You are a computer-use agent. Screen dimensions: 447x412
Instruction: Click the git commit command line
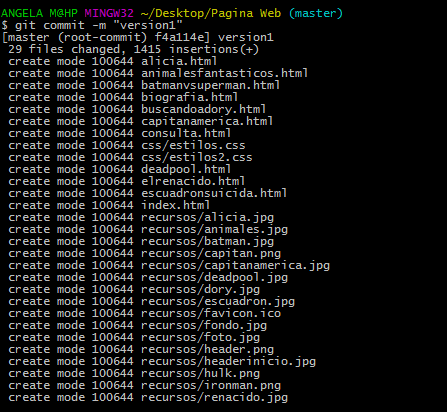pyautogui.click(x=92, y=25)
